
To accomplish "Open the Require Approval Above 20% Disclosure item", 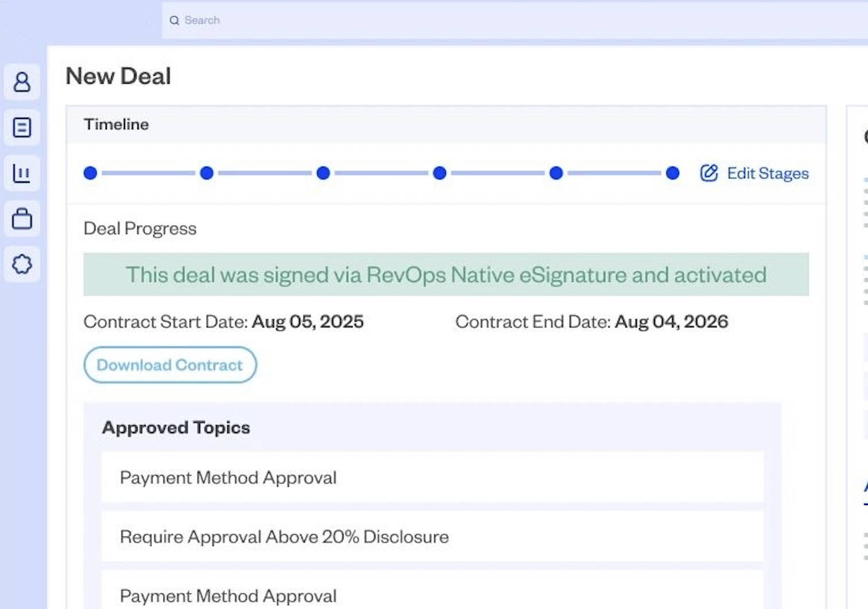I will (x=284, y=536).
